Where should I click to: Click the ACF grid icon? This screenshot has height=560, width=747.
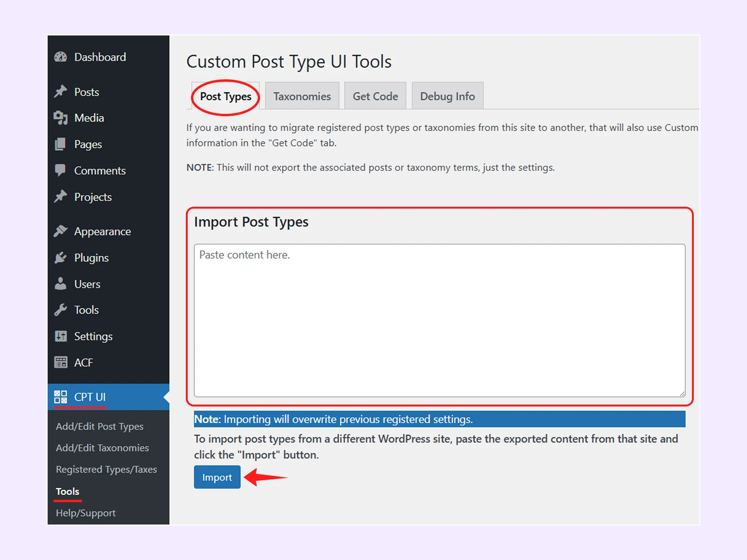click(x=61, y=362)
